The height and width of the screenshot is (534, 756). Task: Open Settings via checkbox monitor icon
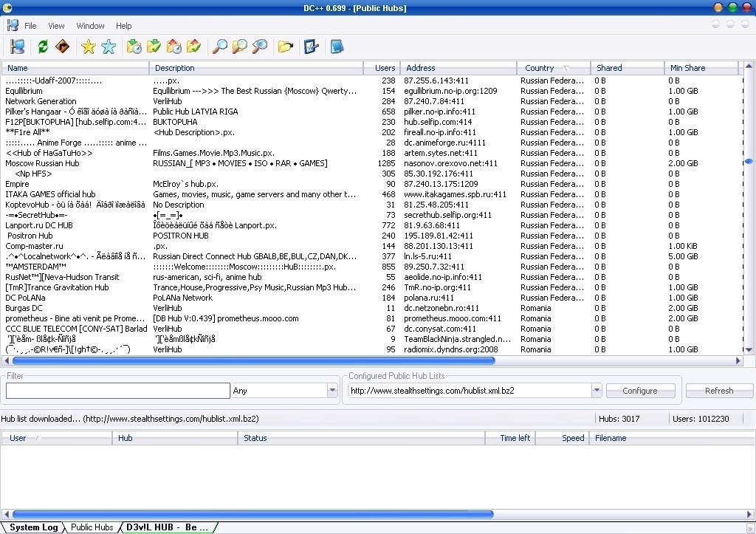click(x=312, y=47)
